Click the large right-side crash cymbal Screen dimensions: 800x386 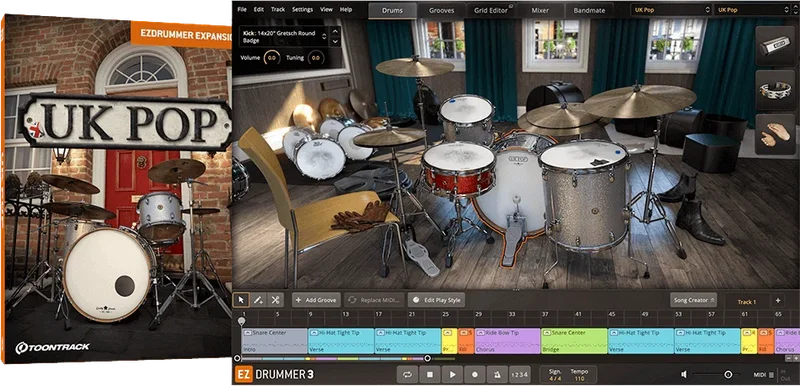coord(639,101)
